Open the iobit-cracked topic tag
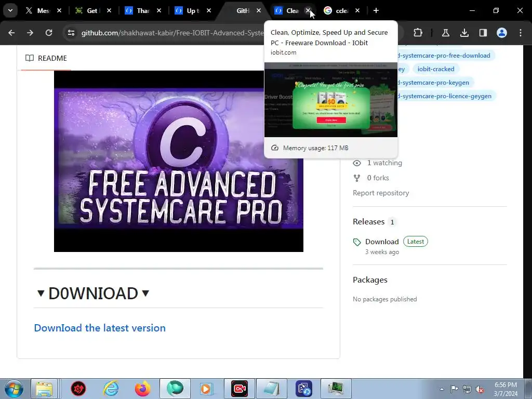The height and width of the screenshot is (399, 532). click(x=436, y=69)
